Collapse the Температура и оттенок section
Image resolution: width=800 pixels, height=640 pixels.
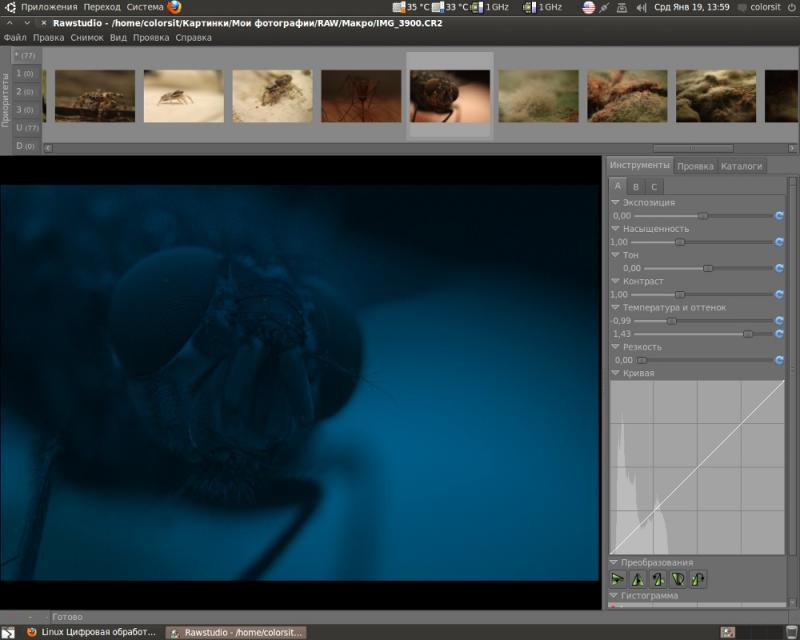coord(615,307)
